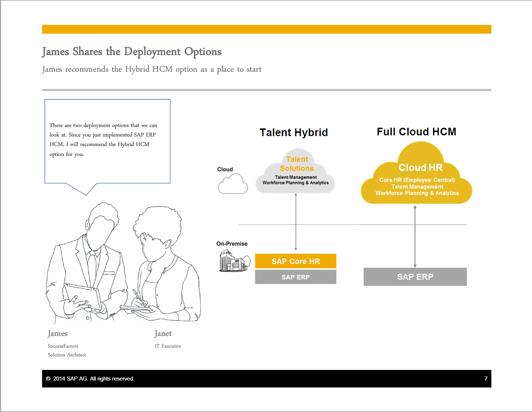Click the SuccessFactors Solution Architect link under James

(67, 350)
